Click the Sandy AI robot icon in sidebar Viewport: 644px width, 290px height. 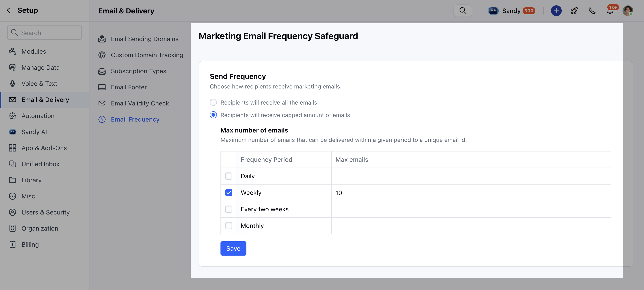pyautogui.click(x=13, y=132)
